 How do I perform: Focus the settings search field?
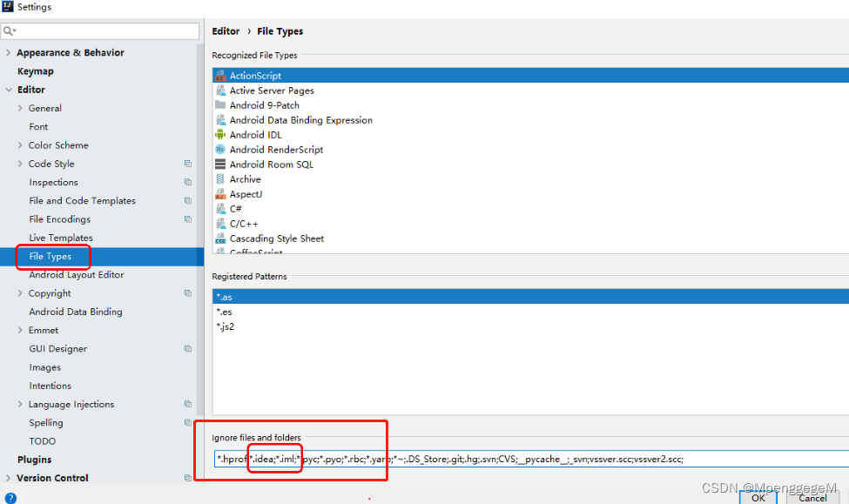pos(100,30)
